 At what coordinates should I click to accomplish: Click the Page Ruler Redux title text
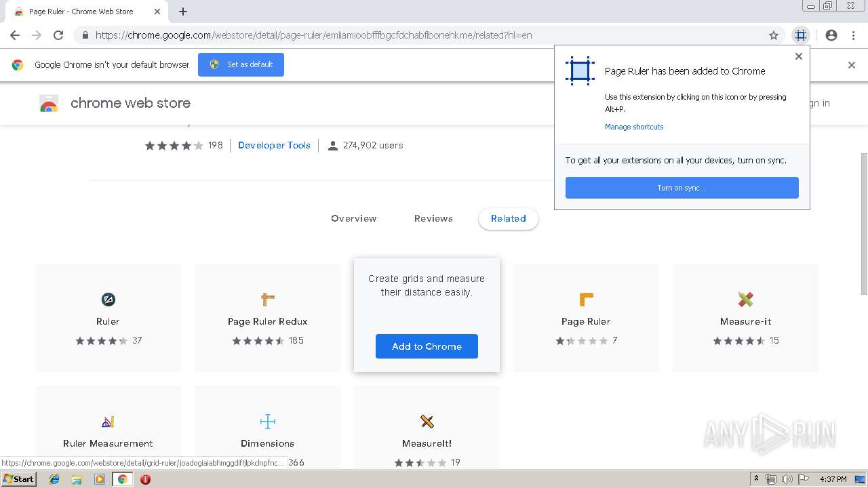[268, 321]
